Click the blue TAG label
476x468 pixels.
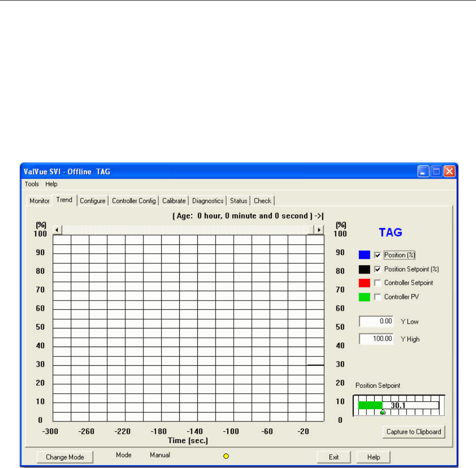(391, 233)
